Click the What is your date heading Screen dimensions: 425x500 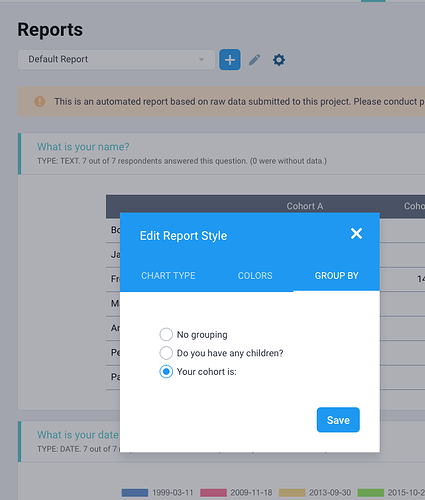tap(78, 435)
